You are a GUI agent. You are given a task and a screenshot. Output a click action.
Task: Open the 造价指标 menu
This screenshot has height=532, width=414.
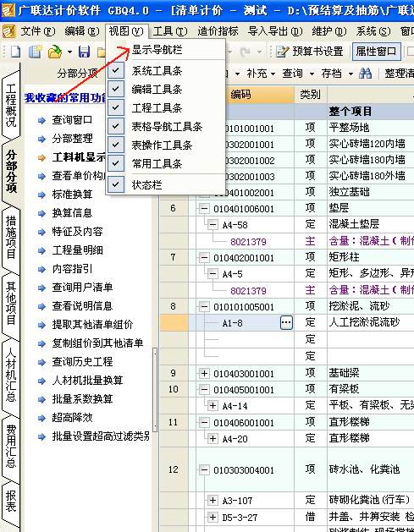coord(218,31)
